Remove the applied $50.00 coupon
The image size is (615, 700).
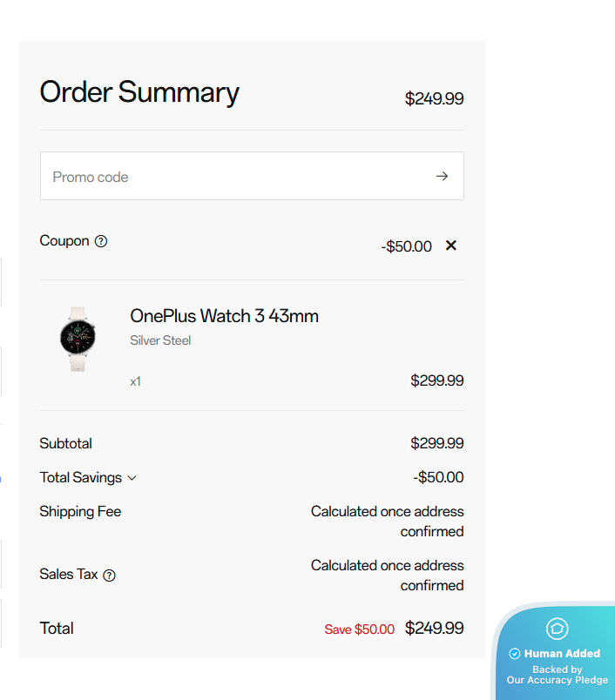451,246
